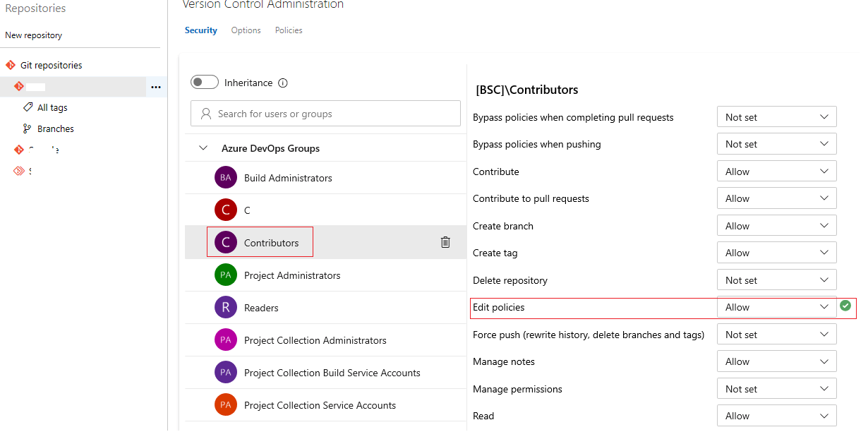868x432 pixels.
Task: Select the Build Administrators avatar icon
Action: [225, 178]
